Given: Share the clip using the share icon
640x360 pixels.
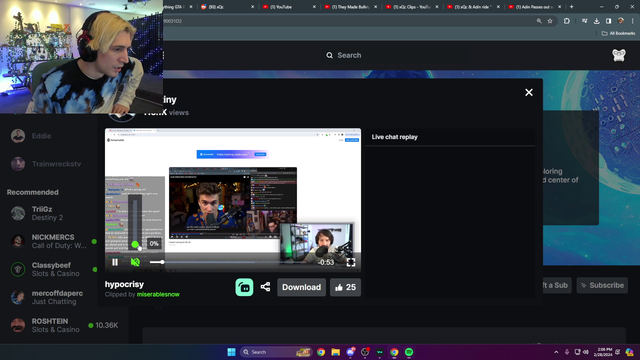Looking at the screenshot, I should click(x=265, y=287).
